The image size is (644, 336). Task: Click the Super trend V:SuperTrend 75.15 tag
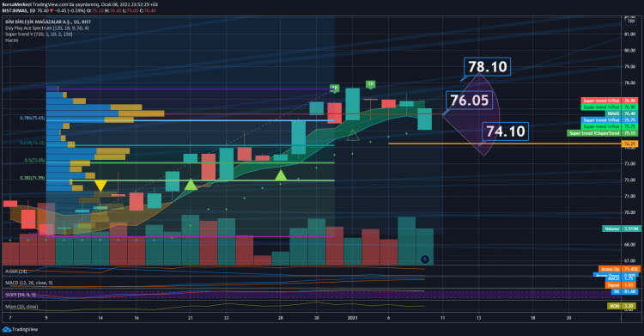(602, 133)
